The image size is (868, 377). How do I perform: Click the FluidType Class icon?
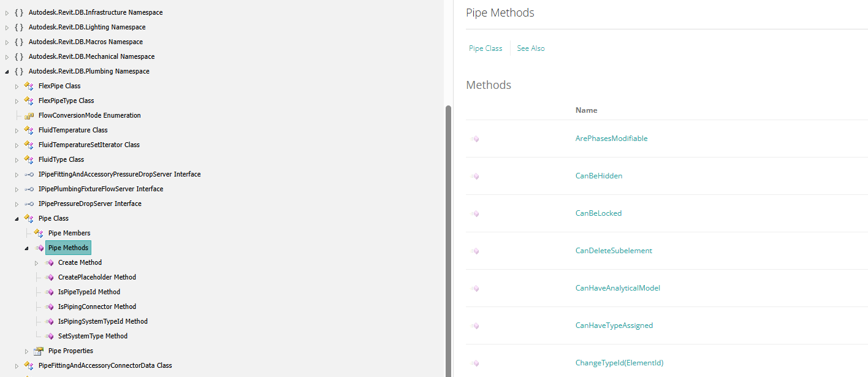point(29,159)
